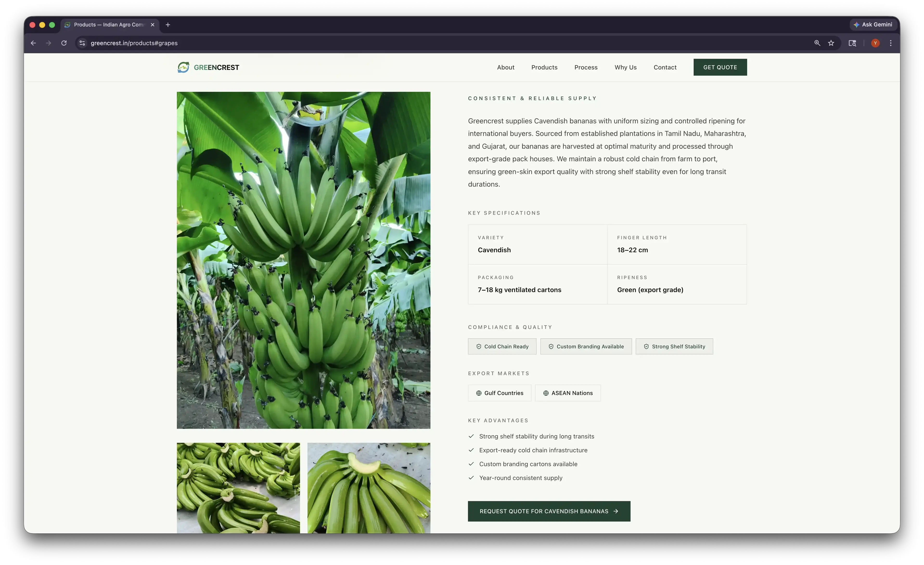
Task: Click the zoom magnifier icon in address bar
Action: pos(817,43)
